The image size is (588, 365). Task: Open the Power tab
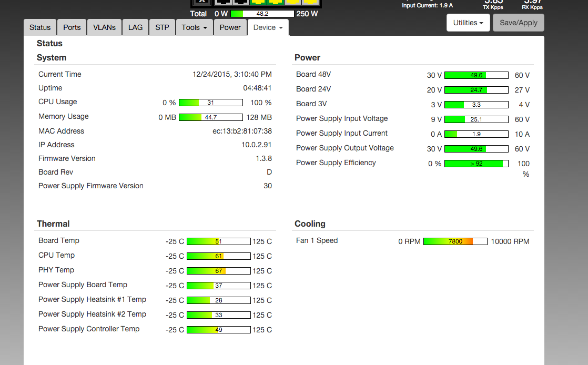point(230,27)
